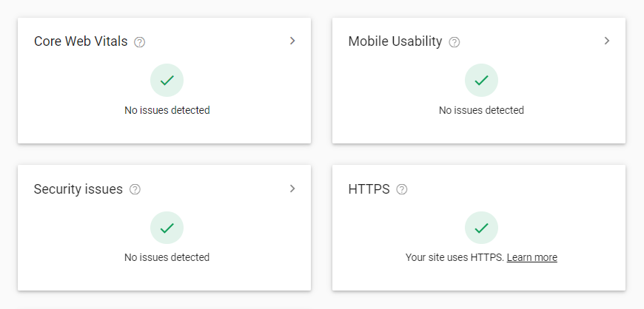644x309 pixels.
Task: Click the Core Web Vitals card title
Action: point(81,41)
